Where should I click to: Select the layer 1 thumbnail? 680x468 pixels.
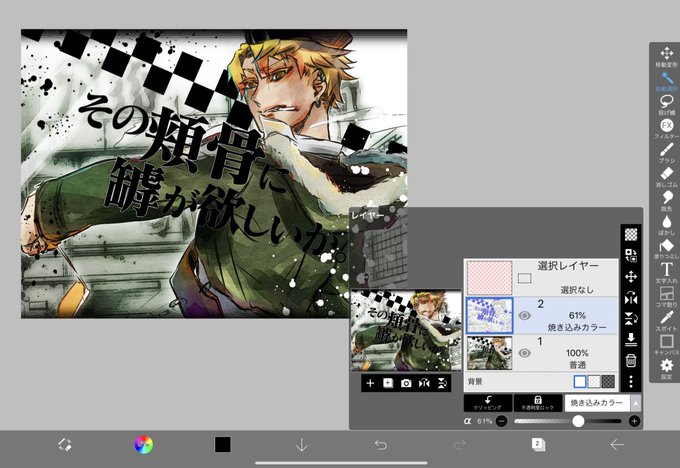(489, 353)
